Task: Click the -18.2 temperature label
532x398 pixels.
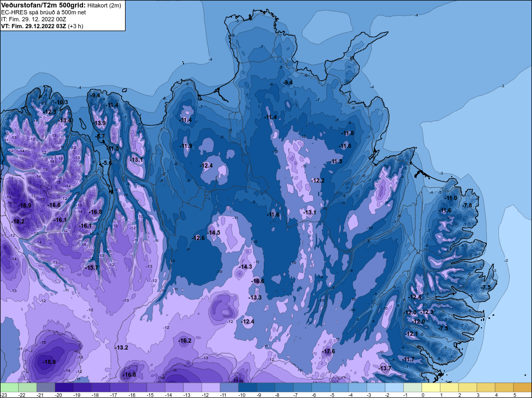Action: click(x=18, y=221)
